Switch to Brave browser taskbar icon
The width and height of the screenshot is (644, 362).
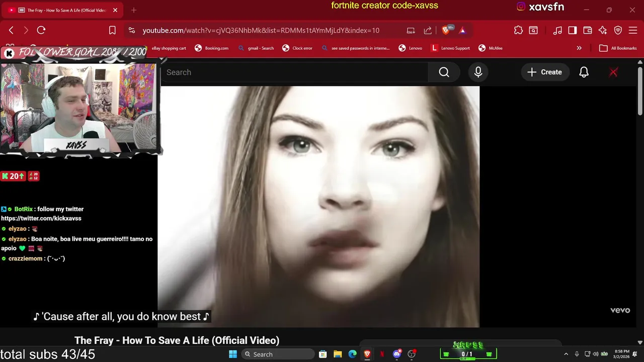[x=367, y=354]
